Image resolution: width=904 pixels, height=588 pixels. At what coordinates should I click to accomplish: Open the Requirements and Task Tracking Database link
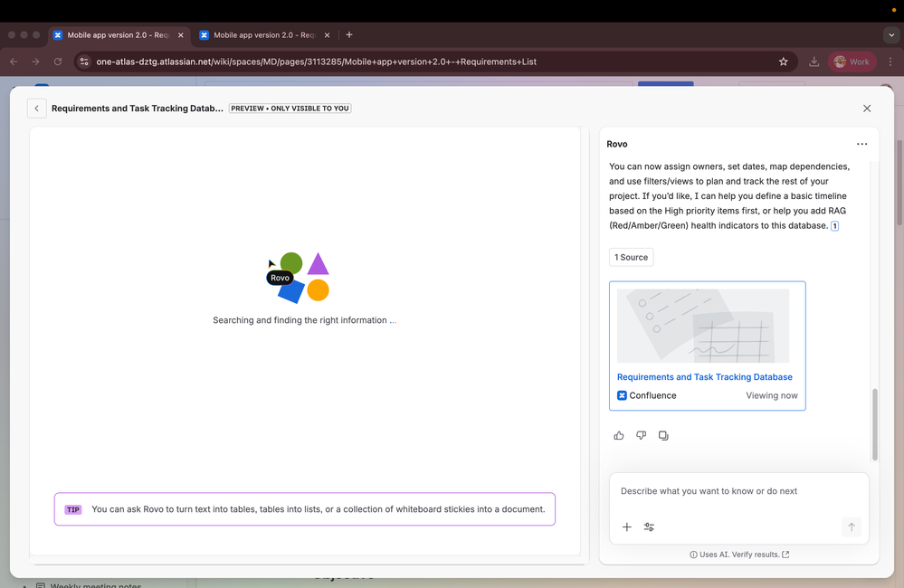point(705,376)
